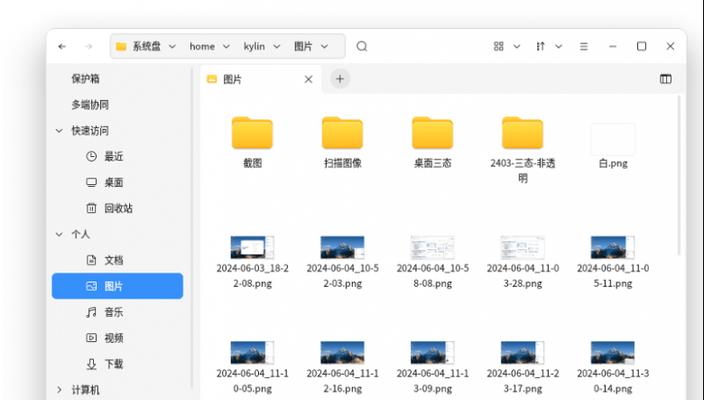Open dropdown next to 图片 breadcrumb

(x=324, y=46)
